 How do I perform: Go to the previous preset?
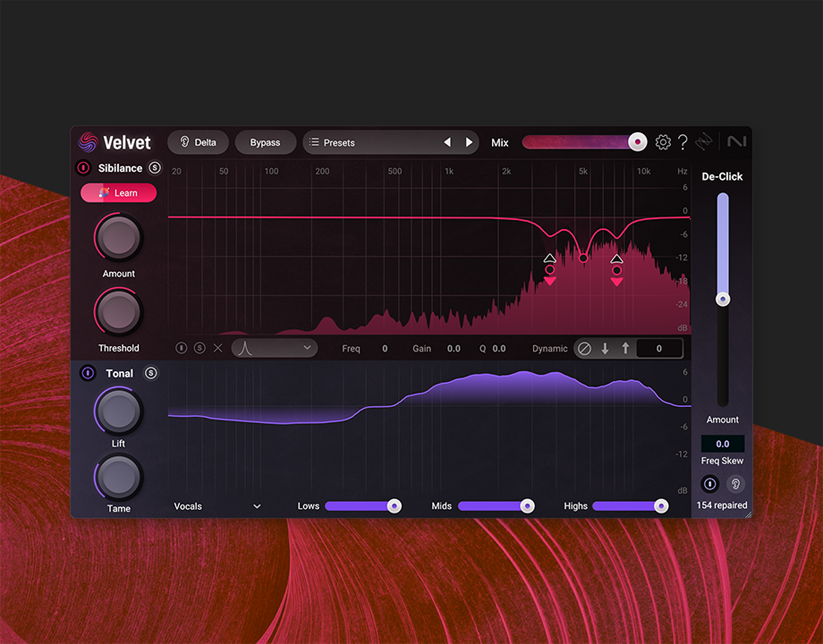pos(447,142)
